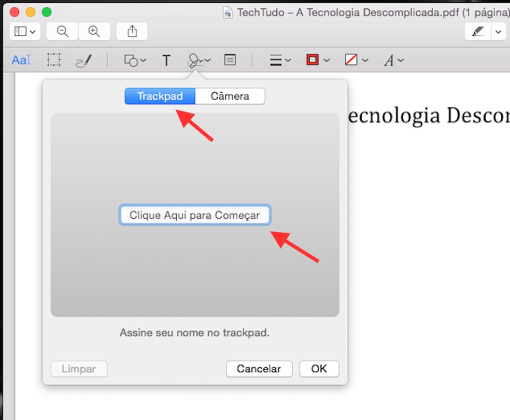The height and width of the screenshot is (420, 510).
Task: Confirm the signature with OK
Action: (x=319, y=369)
